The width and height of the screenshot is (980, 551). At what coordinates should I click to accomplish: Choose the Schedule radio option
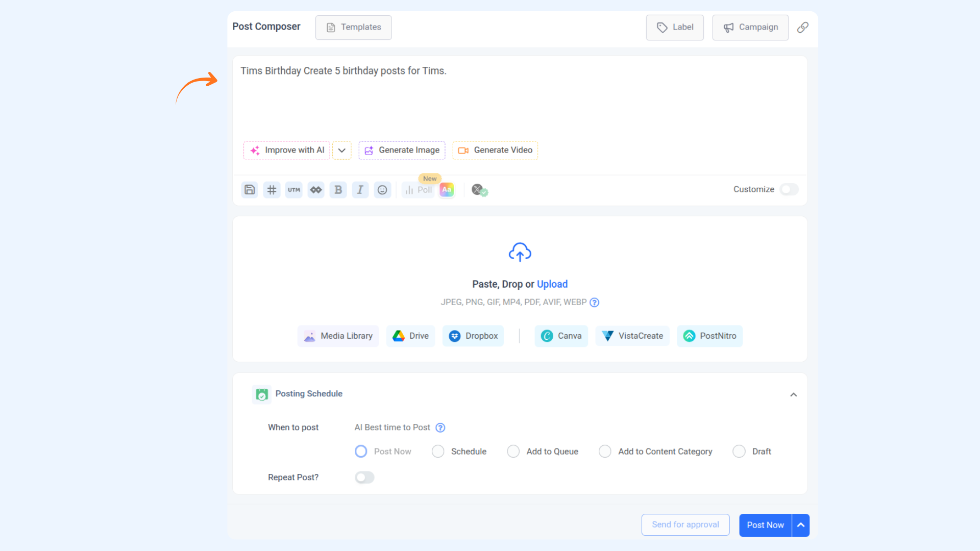point(438,452)
